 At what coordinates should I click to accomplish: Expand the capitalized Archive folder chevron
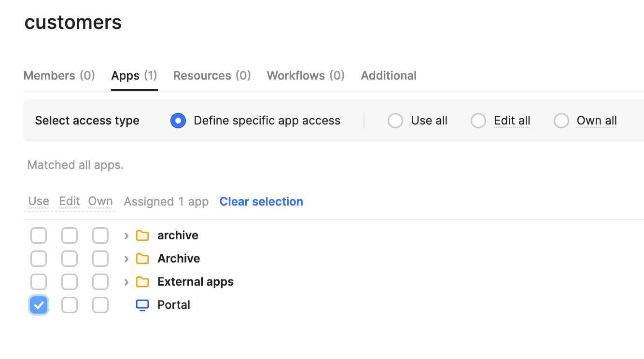pyautogui.click(x=126, y=259)
